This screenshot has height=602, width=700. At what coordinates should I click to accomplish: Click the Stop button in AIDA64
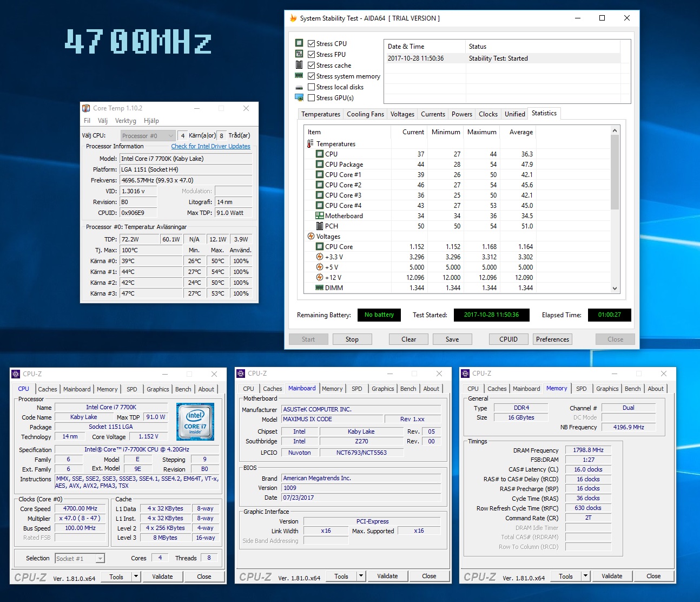click(352, 339)
